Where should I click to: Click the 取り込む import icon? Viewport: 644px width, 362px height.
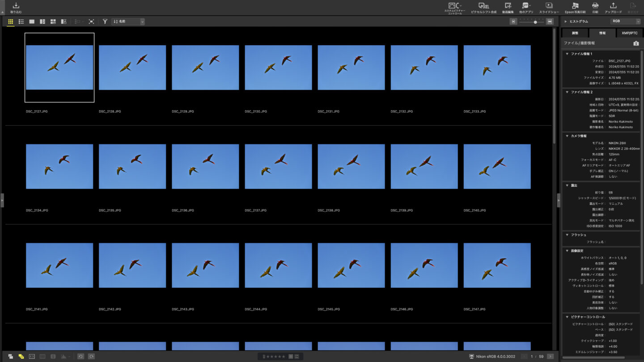pos(16,7)
